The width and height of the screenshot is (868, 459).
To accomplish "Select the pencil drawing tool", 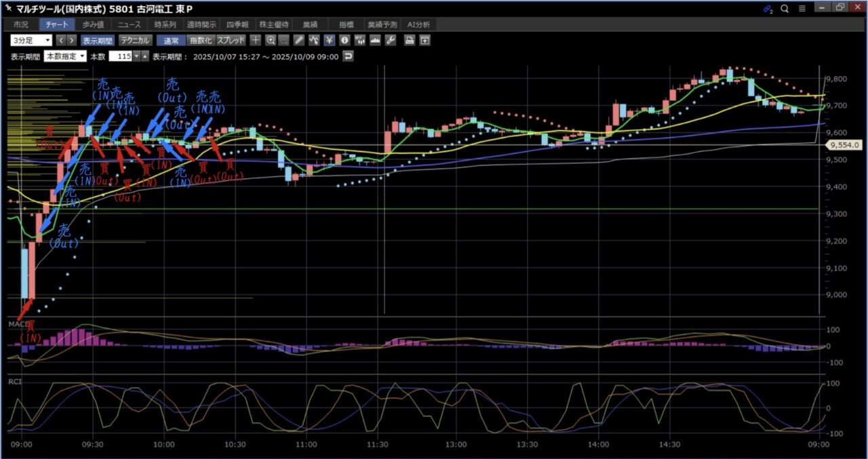I will click(299, 40).
